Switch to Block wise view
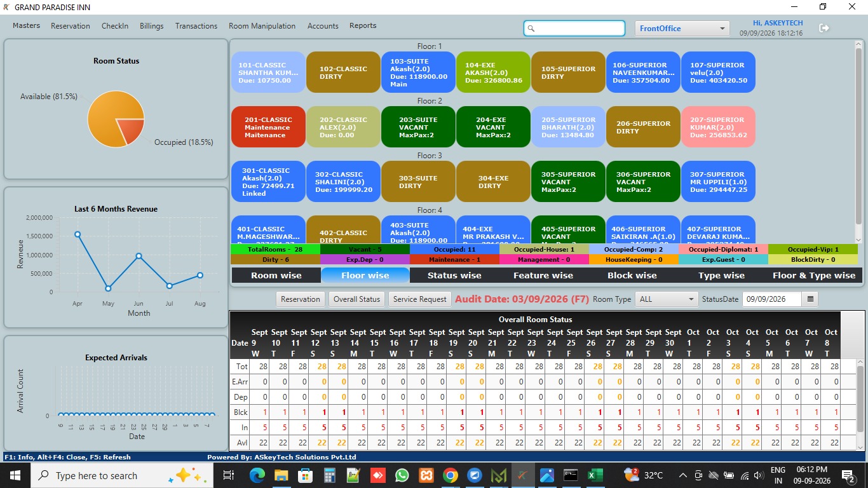This screenshot has height=488, width=868. (x=632, y=275)
